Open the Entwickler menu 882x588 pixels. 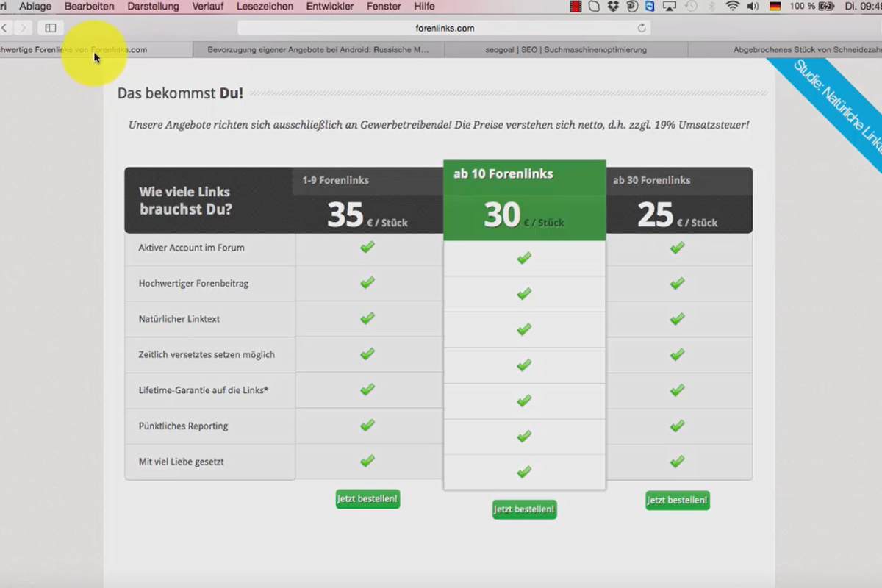click(330, 7)
